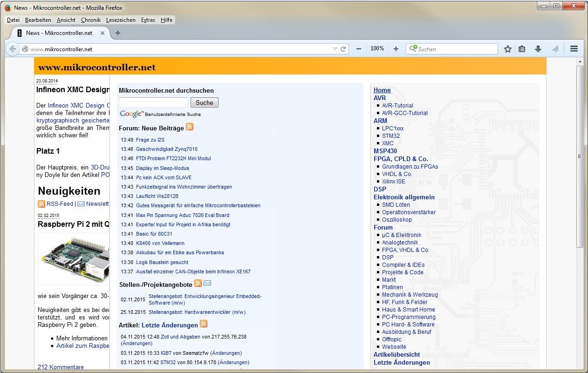Viewport: 588px width, 373px height.
Task: Open RSS feed for Forum: Neue Beiträge
Action: (190, 127)
